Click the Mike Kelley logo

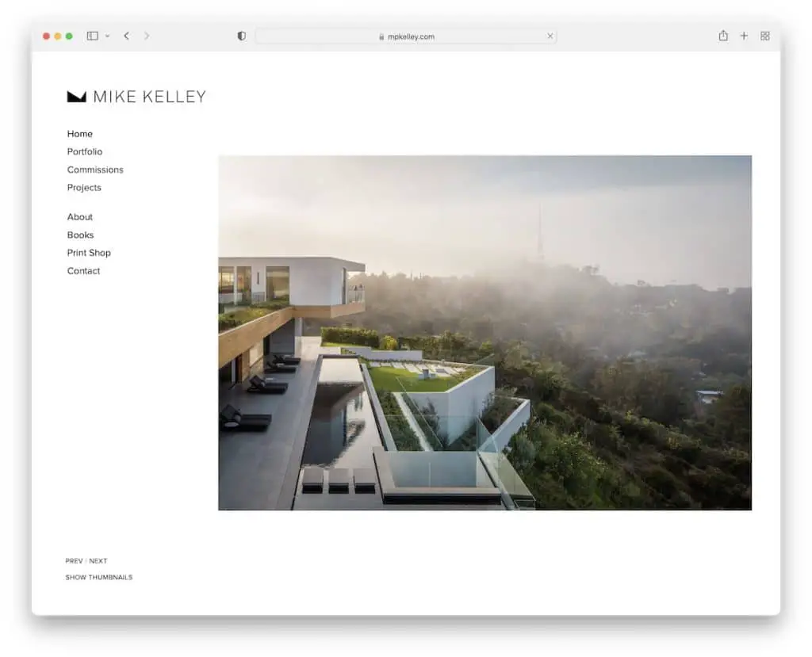(136, 97)
